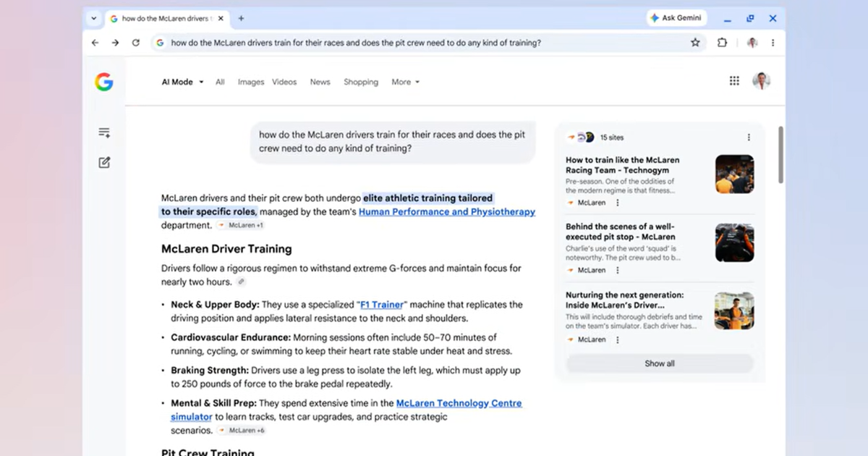Go forward using browser forward arrow

(x=115, y=43)
